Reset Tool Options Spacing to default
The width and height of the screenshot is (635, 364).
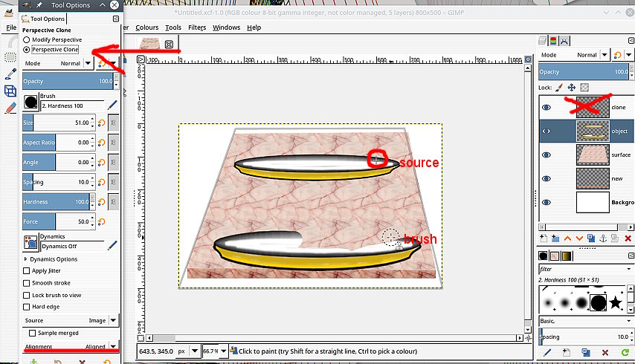[x=101, y=182]
